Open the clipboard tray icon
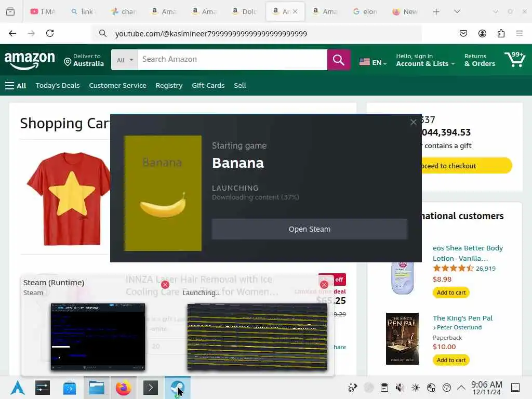 pyautogui.click(x=384, y=388)
